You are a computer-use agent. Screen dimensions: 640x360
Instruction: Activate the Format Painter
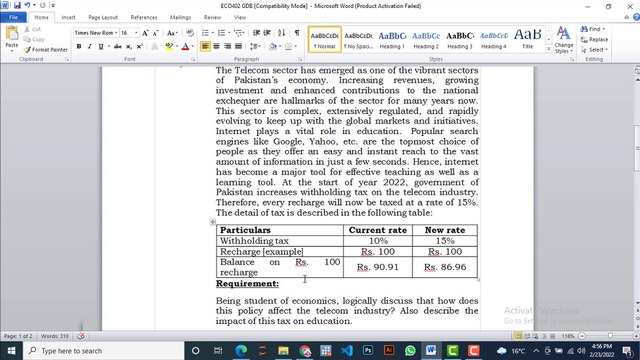[46, 49]
